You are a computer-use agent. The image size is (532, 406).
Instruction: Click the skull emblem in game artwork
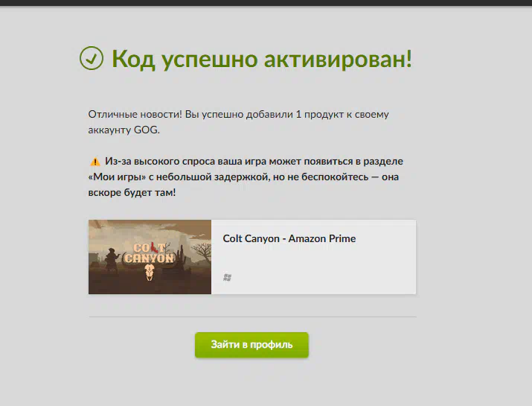pyautogui.click(x=150, y=273)
